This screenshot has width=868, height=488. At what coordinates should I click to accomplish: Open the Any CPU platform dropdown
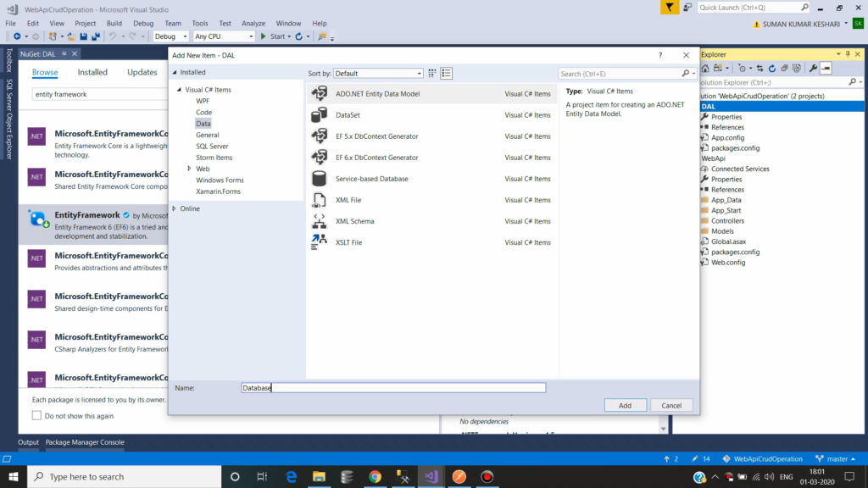[224, 36]
